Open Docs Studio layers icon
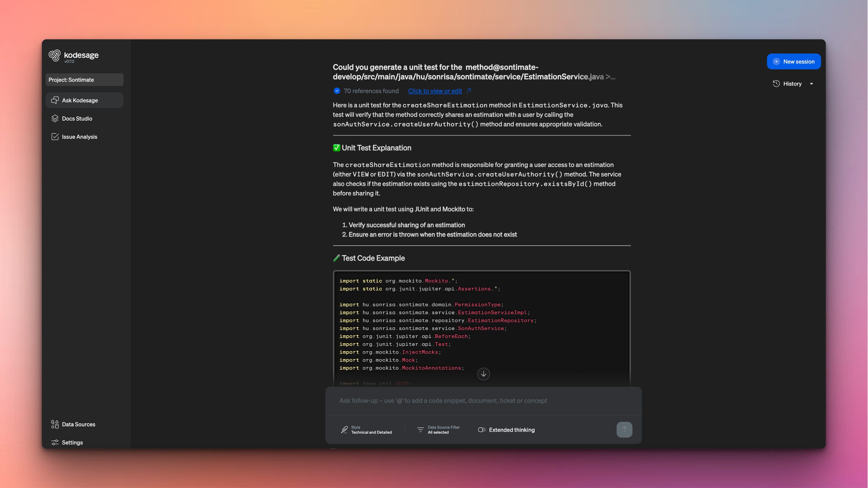868x488 pixels. point(54,118)
